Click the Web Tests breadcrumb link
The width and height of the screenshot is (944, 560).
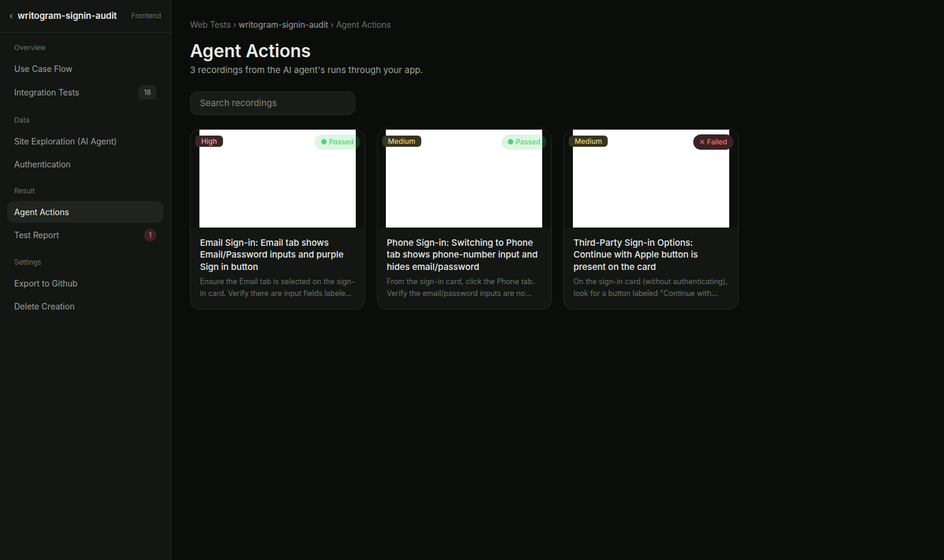tap(210, 25)
